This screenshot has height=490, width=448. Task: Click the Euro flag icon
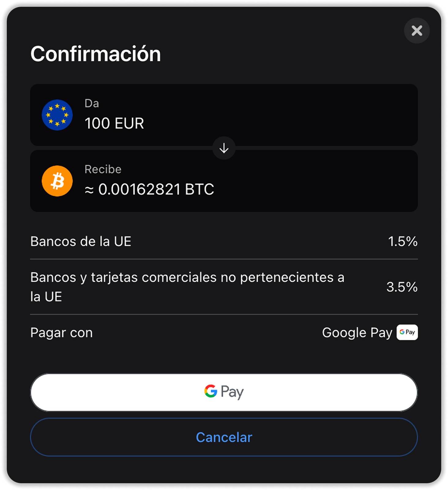point(57,115)
